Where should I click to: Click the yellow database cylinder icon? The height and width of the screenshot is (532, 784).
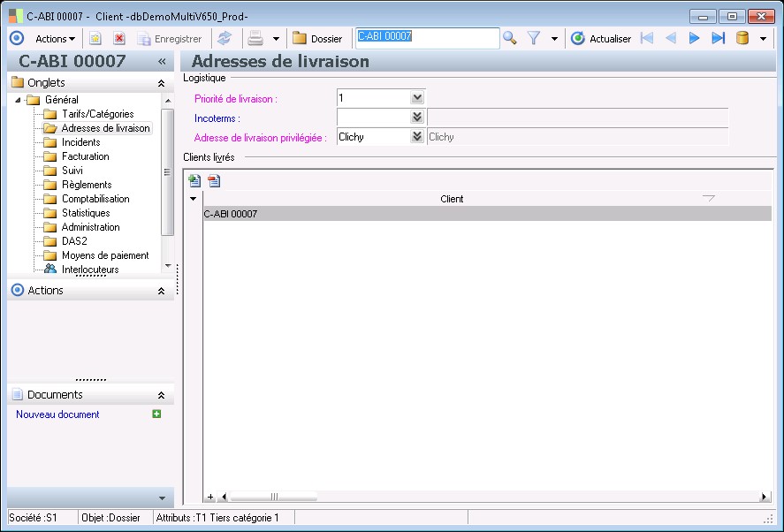pos(742,38)
